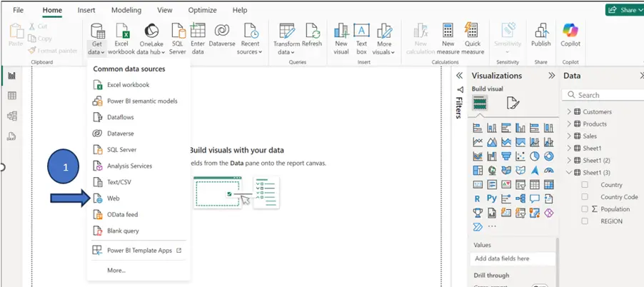Check the REGION field checkbox
This screenshot has width=644, height=287.
[x=585, y=221]
